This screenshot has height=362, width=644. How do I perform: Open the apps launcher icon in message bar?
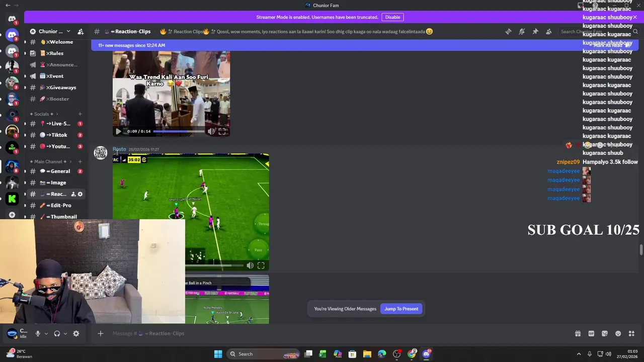click(632, 333)
